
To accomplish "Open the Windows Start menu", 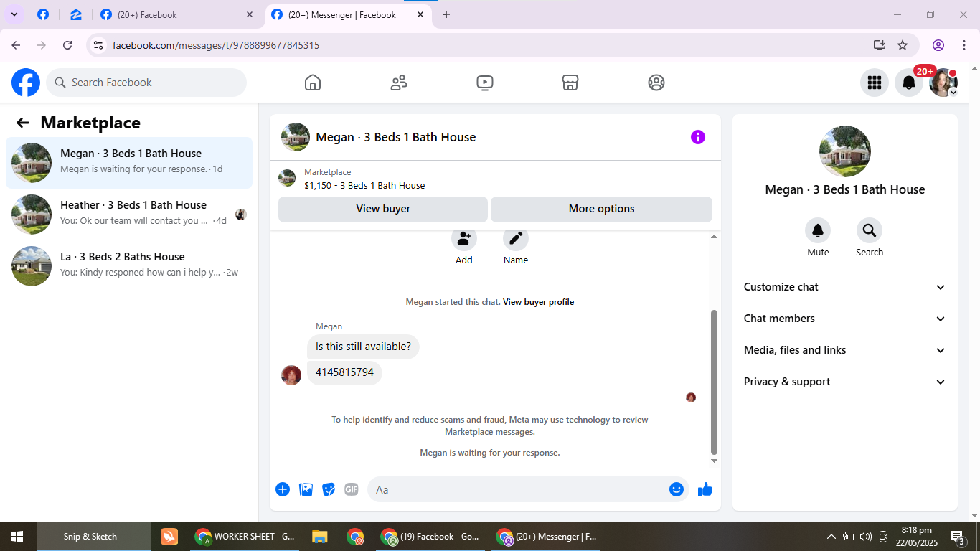I will tap(17, 537).
